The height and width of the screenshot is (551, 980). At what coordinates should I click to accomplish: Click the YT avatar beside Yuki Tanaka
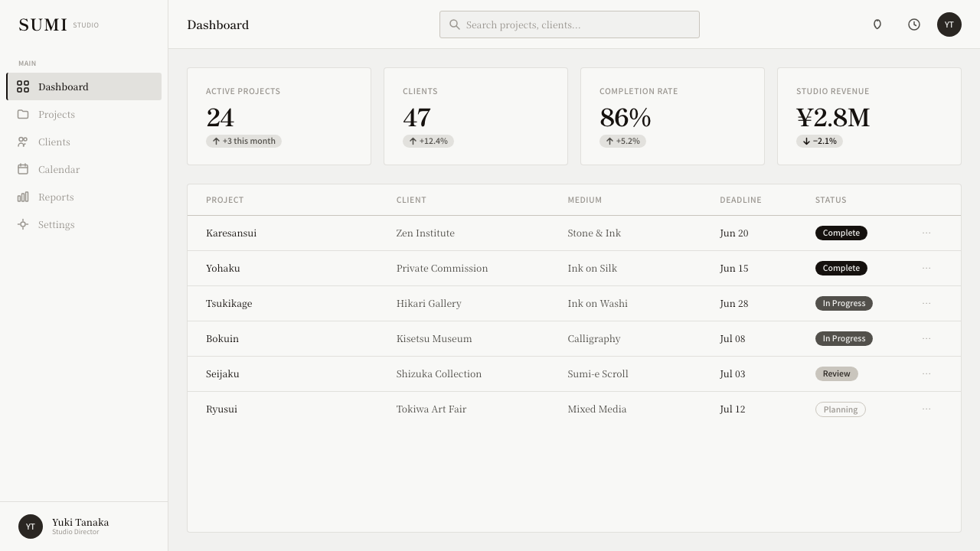[31, 527]
